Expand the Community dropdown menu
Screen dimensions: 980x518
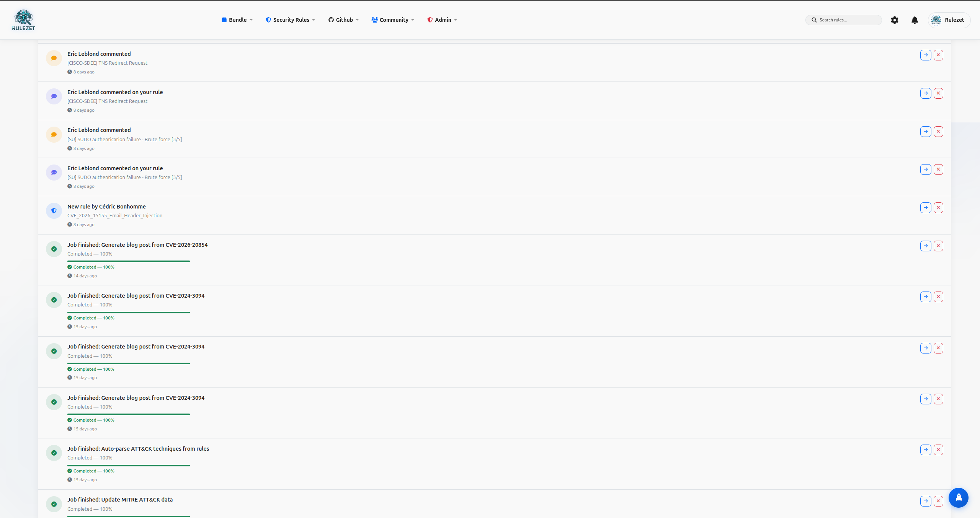(x=393, y=20)
